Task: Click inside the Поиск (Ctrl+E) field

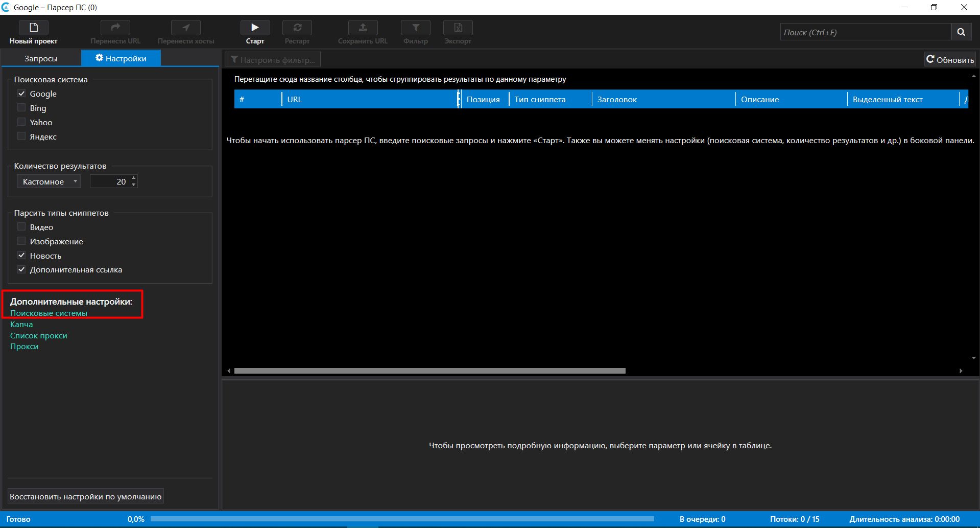Action: pos(866,32)
